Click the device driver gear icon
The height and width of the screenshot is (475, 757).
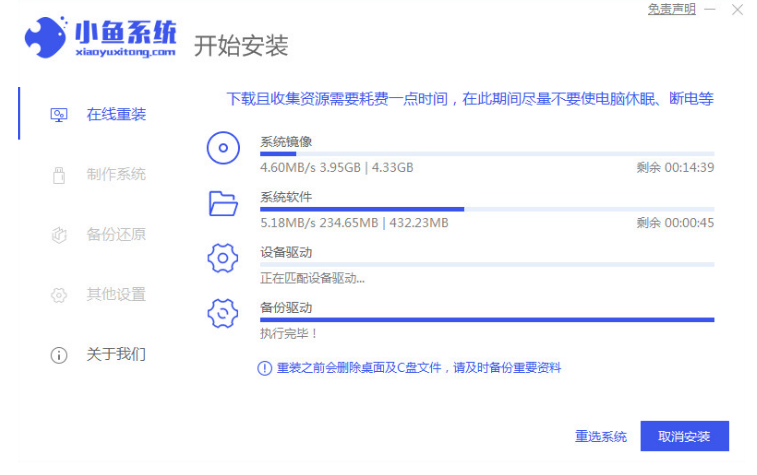pos(222,258)
